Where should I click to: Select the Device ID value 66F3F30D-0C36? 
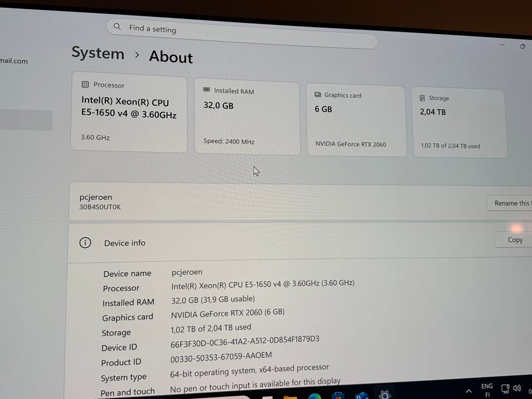coord(244,342)
